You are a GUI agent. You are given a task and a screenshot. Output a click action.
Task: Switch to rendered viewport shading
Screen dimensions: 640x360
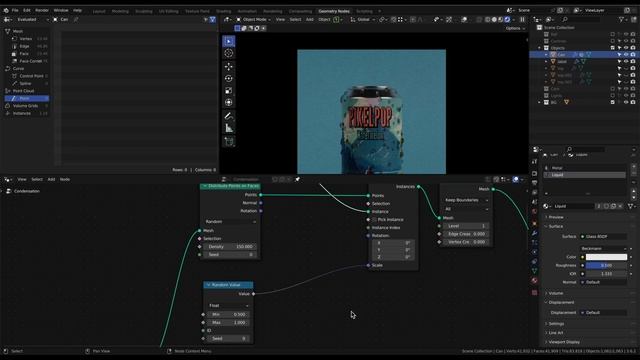(x=507, y=19)
